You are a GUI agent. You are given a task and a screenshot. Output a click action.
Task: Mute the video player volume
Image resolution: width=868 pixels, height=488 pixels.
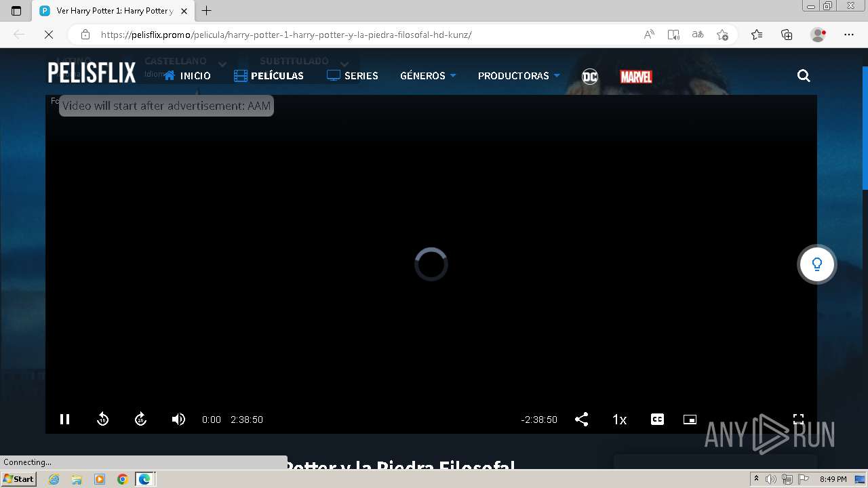[x=178, y=420]
